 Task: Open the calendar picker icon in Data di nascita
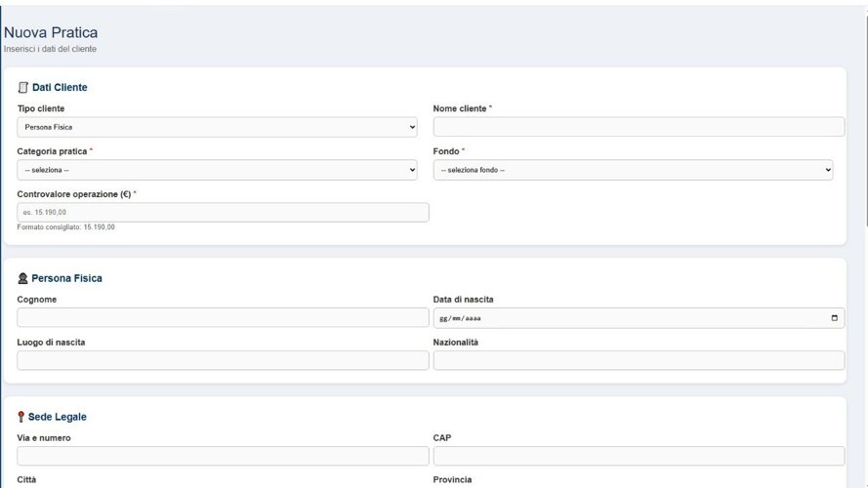[x=834, y=318]
